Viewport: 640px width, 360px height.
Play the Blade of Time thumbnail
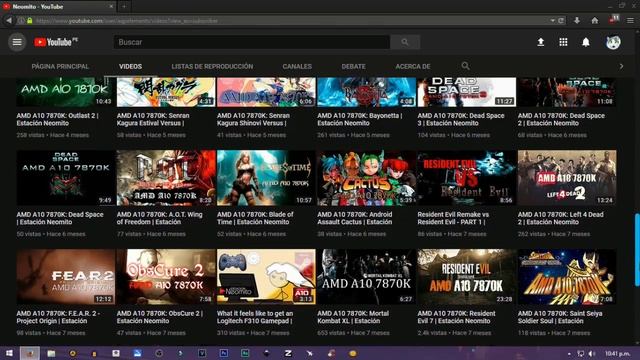pos(266,178)
